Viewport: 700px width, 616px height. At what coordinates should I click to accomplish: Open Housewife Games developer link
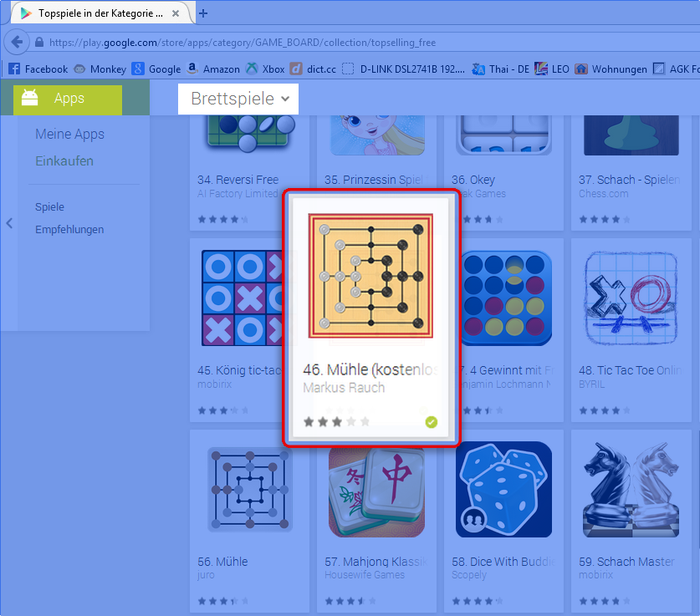tap(365, 574)
